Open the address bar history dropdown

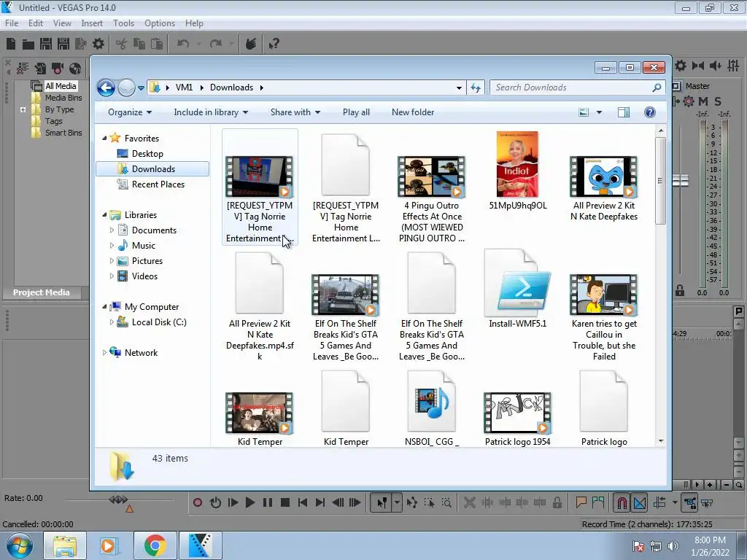(x=459, y=87)
